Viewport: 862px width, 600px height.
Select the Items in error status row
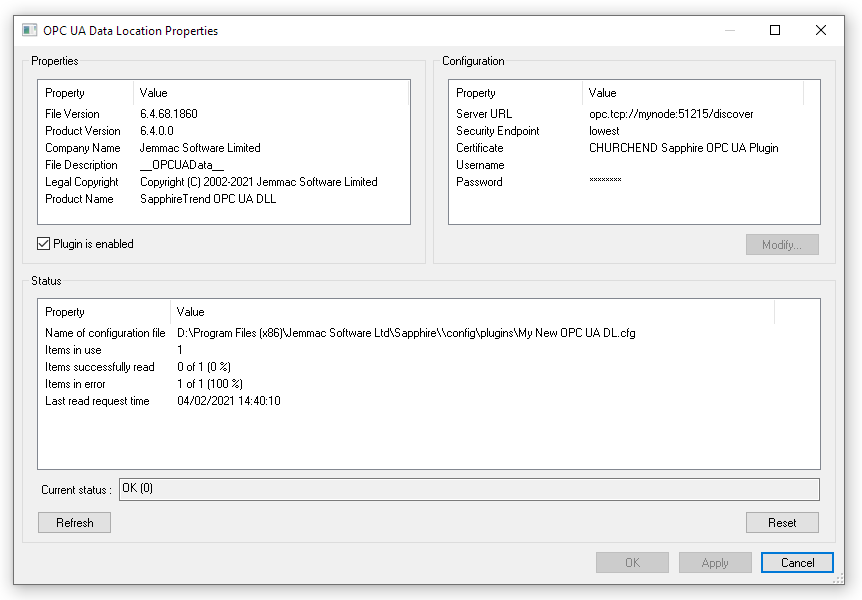(x=429, y=384)
